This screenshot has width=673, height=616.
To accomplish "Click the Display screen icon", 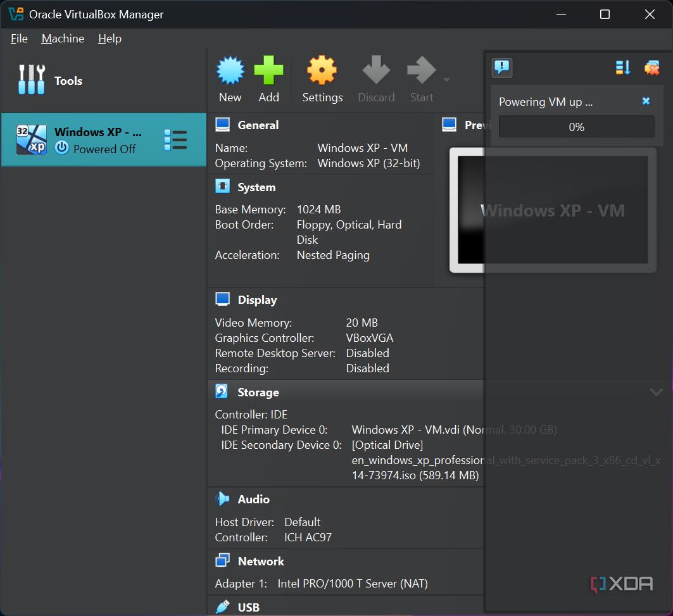I will (222, 299).
